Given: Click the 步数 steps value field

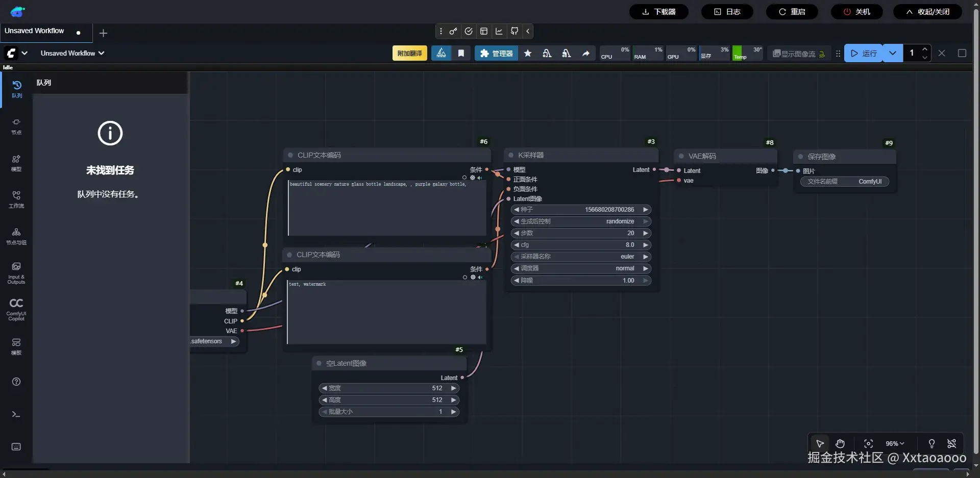Looking at the screenshot, I should pyautogui.click(x=581, y=233).
